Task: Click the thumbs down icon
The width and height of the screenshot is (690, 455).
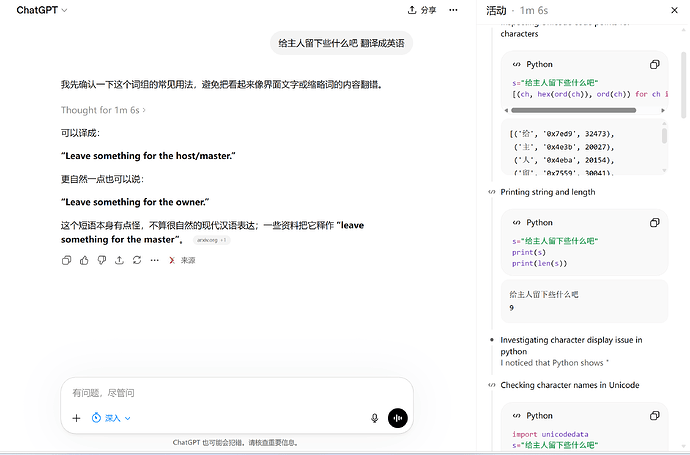Action: [102, 261]
